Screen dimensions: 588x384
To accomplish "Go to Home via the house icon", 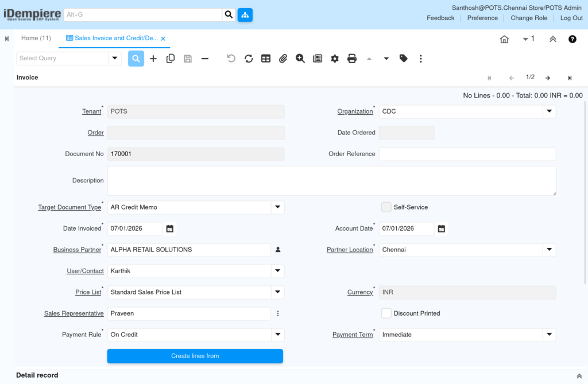I will (x=504, y=39).
